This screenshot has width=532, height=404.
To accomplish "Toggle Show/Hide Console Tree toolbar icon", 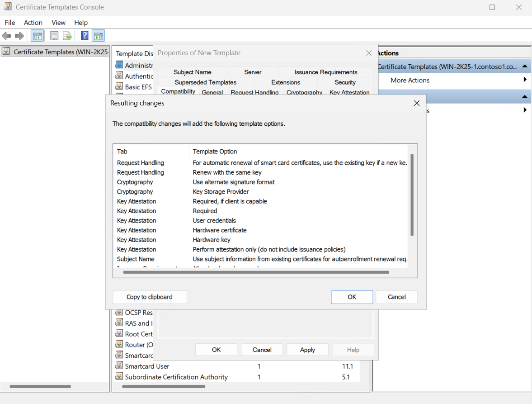I will (38, 36).
